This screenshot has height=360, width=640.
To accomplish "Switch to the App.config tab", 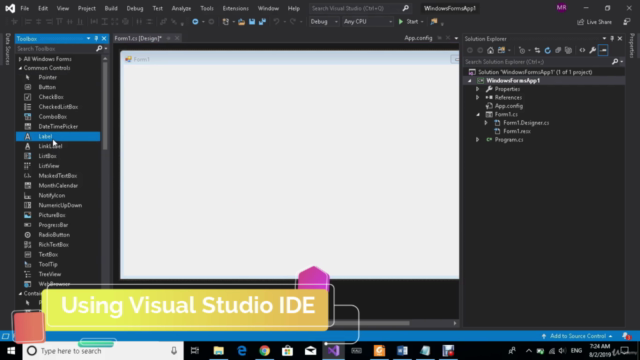I will pos(418,38).
